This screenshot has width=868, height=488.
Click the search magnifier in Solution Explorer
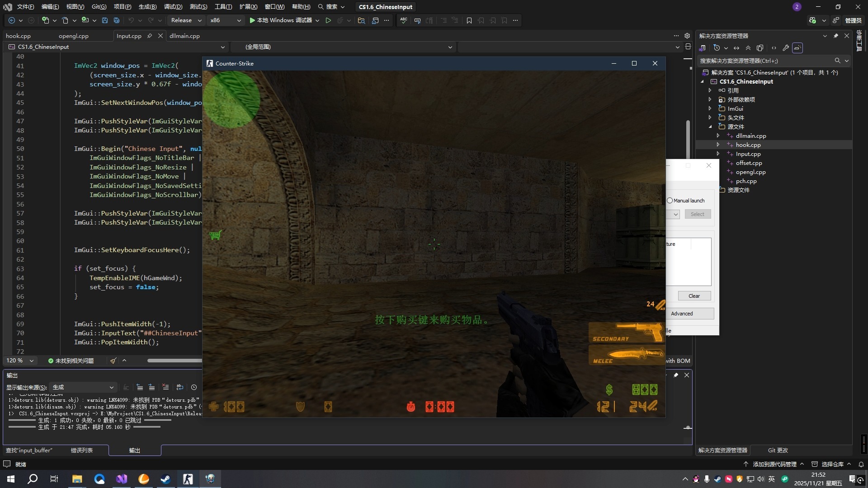pyautogui.click(x=837, y=61)
